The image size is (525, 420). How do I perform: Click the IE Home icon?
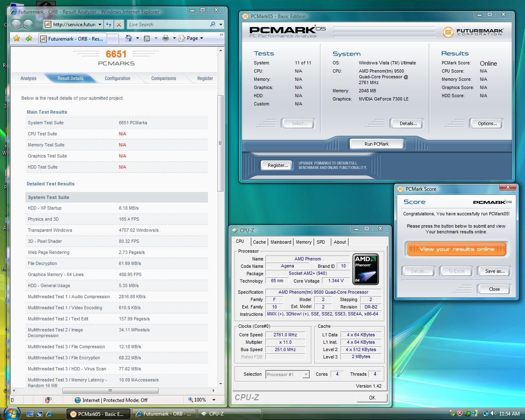pyautogui.click(x=129, y=38)
